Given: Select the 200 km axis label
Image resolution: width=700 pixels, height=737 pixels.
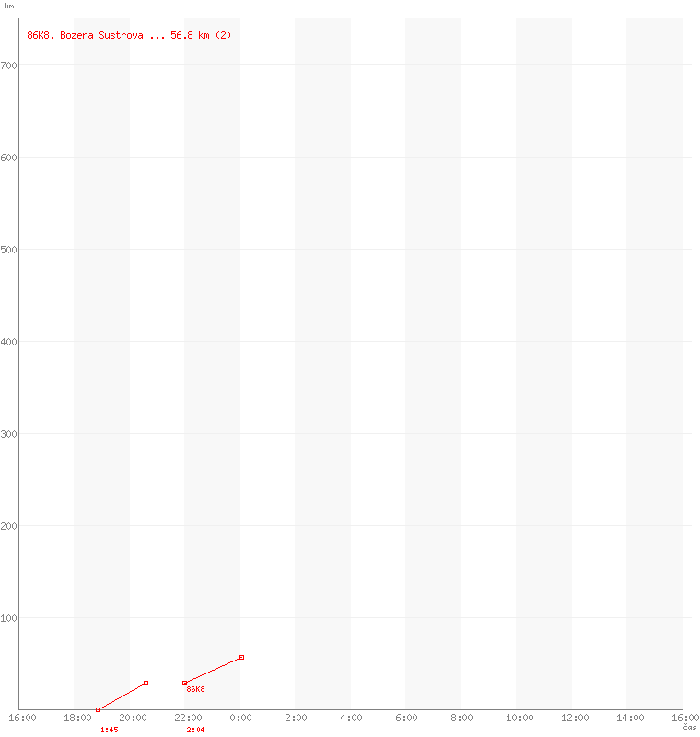Looking at the screenshot, I should click(x=10, y=525).
